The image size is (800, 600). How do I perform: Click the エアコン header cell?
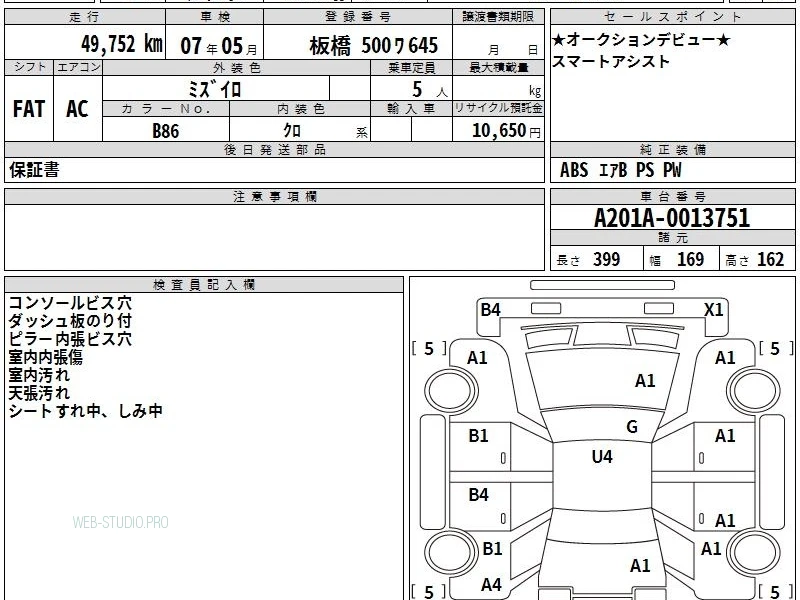(78, 67)
